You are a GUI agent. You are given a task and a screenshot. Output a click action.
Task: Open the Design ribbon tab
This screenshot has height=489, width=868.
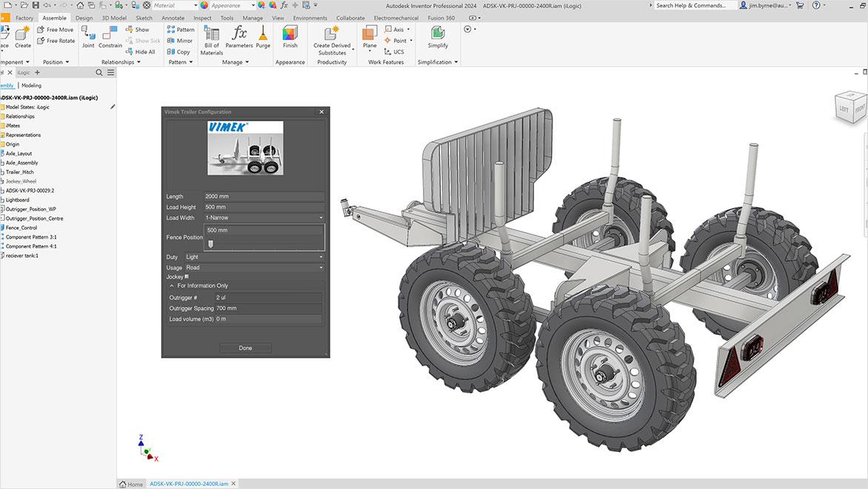pyautogui.click(x=84, y=18)
